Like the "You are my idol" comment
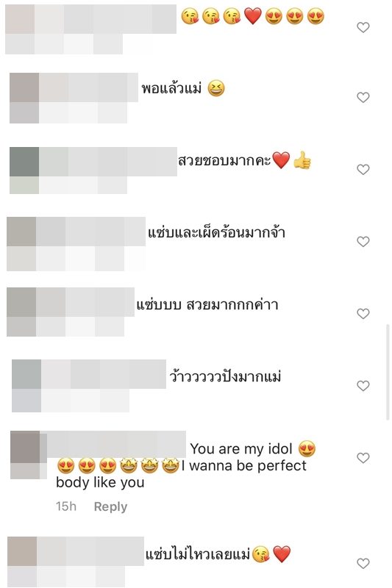This screenshot has width=392, height=588. [363, 458]
